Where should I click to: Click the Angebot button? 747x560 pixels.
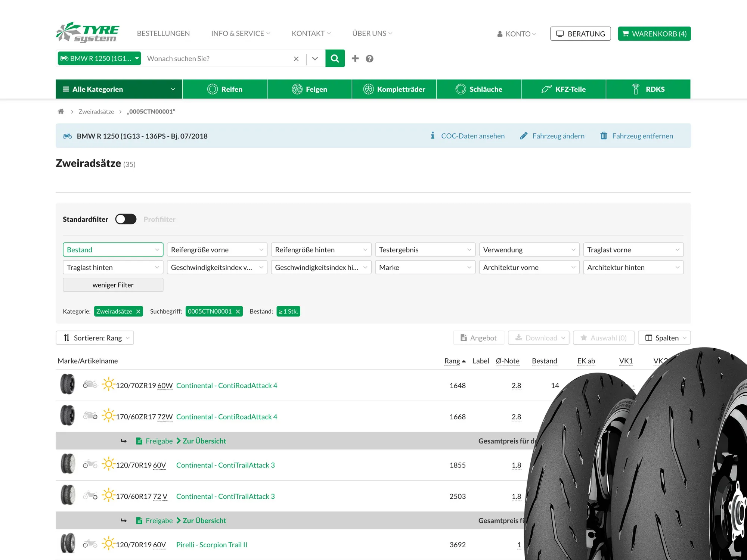coord(479,338)
